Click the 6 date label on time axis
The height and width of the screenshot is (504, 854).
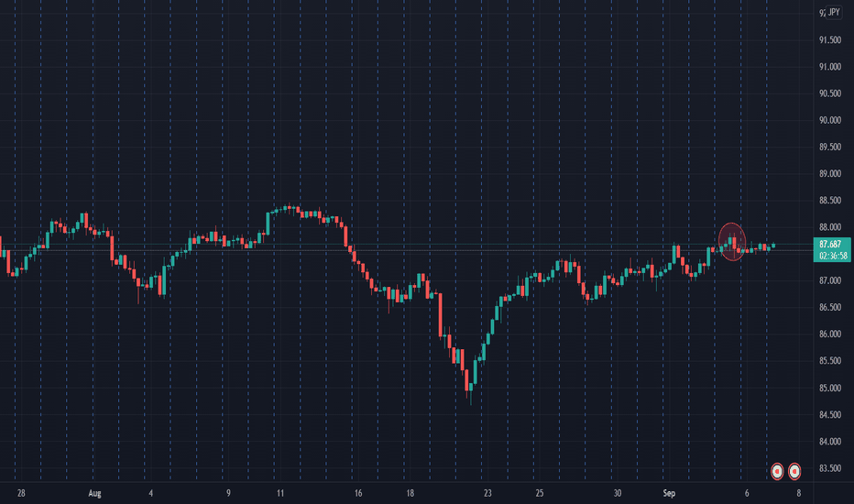[747, 493]
